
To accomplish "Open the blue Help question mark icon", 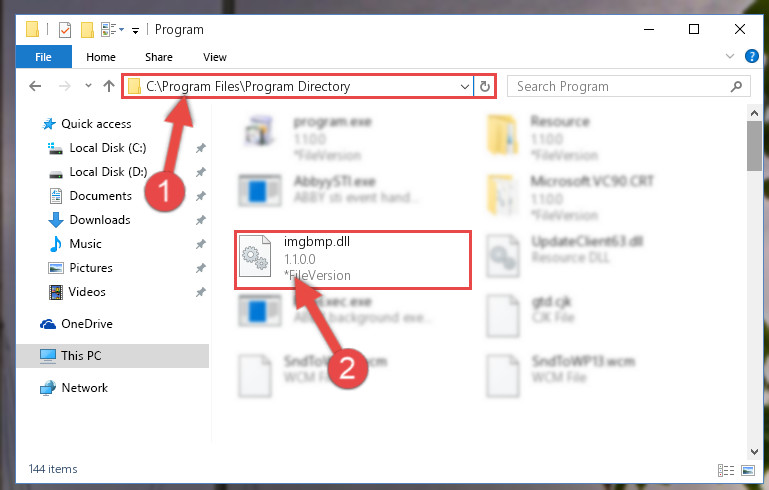I will [751, 56].
